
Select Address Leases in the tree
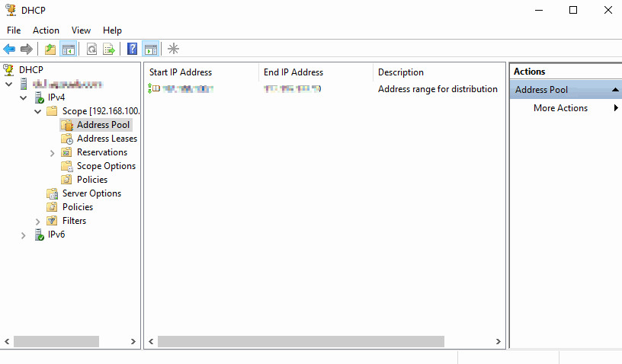click(x=107, y=139)
